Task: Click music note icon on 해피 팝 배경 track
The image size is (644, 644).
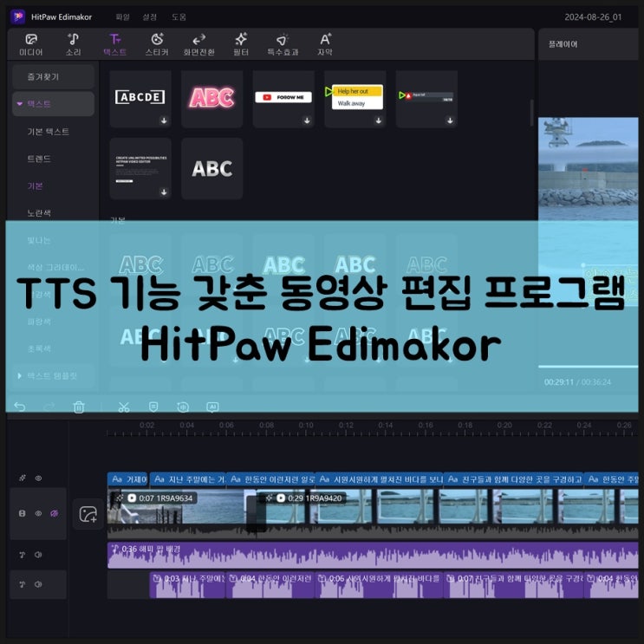Action: click(x=23, y=555)
